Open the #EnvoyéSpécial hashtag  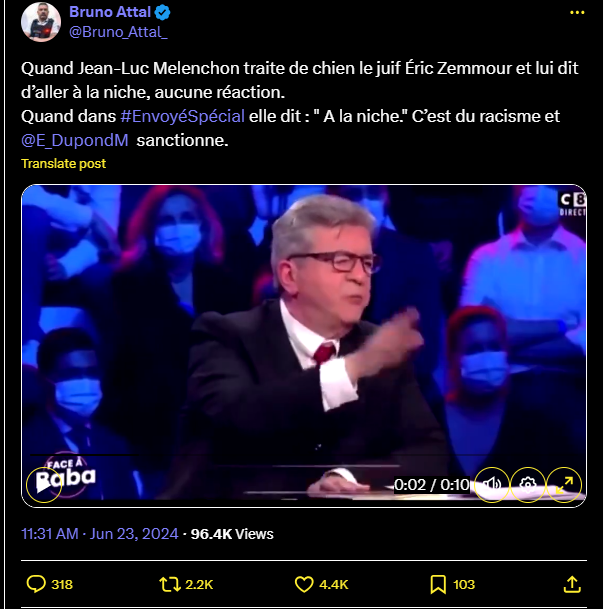[182, 116]
